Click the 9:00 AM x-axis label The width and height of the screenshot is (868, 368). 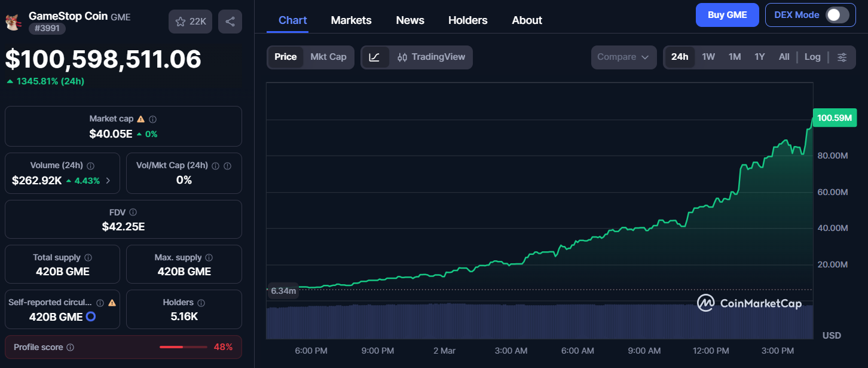pyautogui.click(x=644, y=351)
